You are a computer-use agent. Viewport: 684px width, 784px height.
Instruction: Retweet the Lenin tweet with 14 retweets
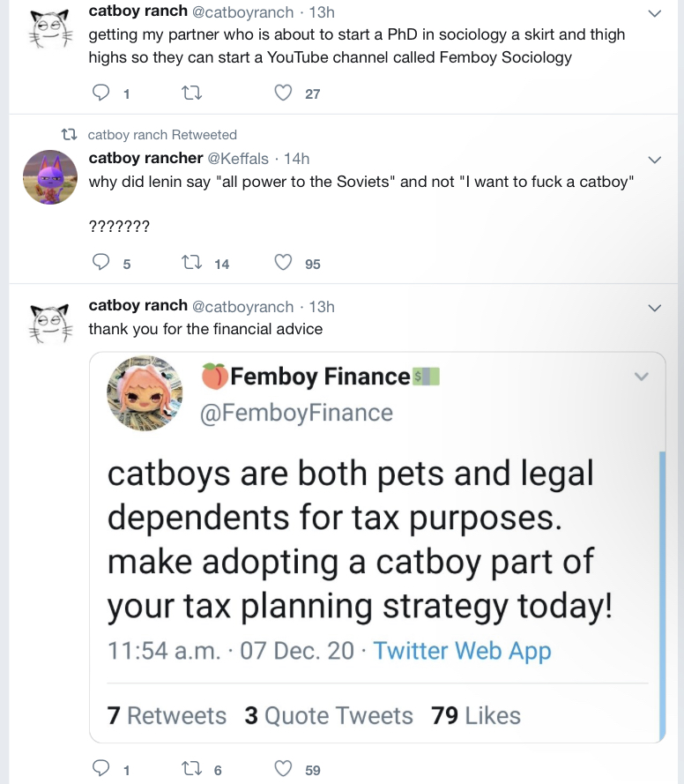click(190, 262)
